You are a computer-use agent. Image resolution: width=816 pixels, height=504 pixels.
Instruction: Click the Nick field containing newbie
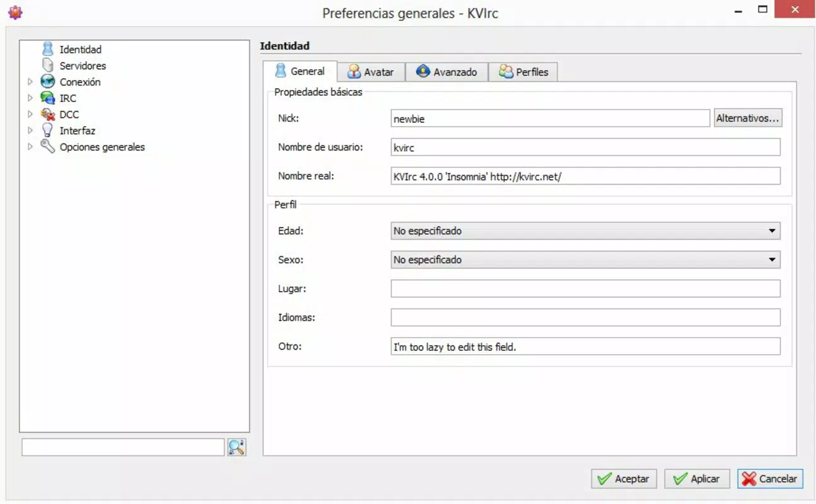[551, 118]
